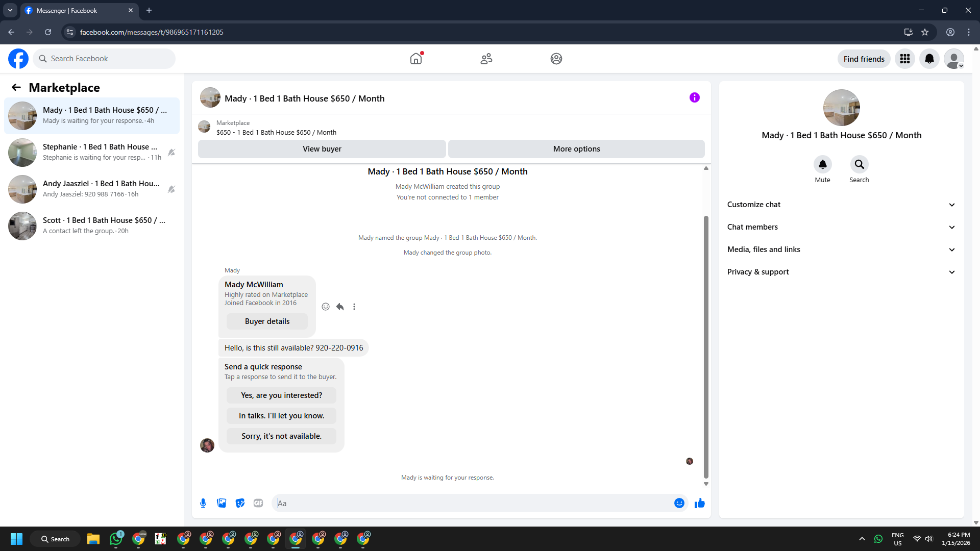Open the GIF picker icon
Image resolution: width=980 pixels, height=551 pixels.
[258, 503]
